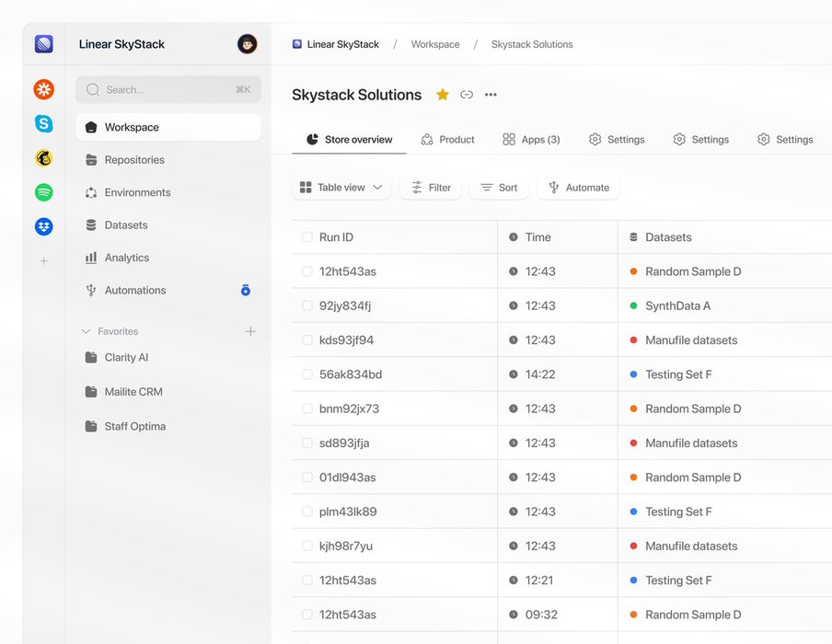Screen dimensions: 832x644
Task: Launch the Mailchimp app shortcut
Action: 43,158
